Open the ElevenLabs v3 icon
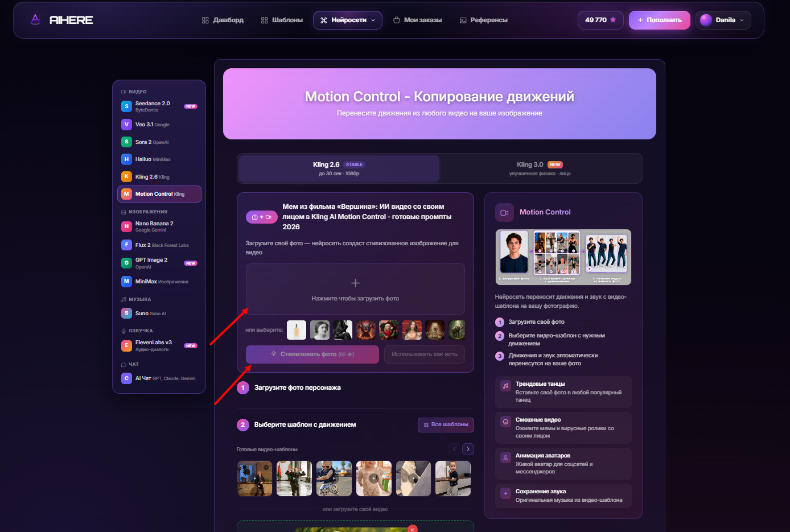The width and height of the screenshot is (790, 532). (126, 345)
